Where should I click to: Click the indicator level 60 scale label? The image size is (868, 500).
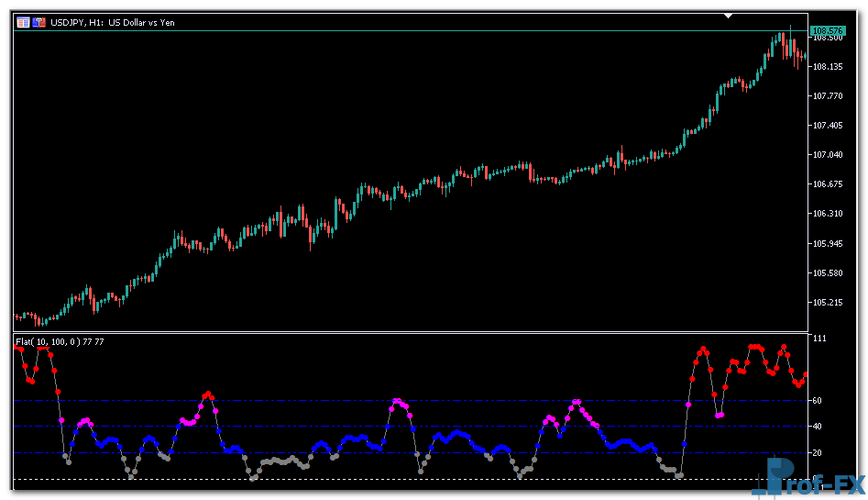[818, 401]
